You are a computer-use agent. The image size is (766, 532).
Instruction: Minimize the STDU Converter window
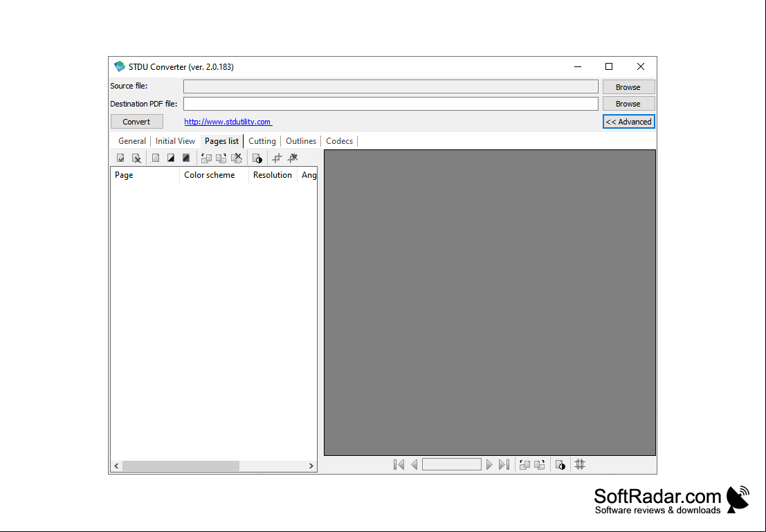point(578,66)
